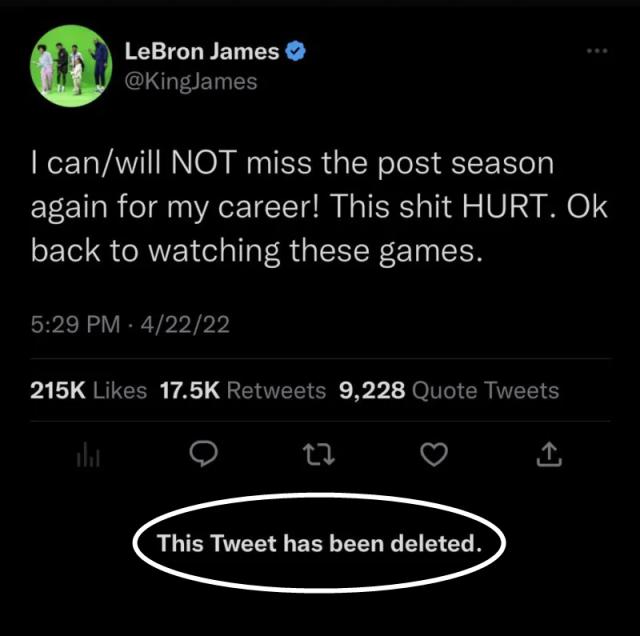This screenshot has height=636, width=640.
Task: Open the 9,228 Quote Tweets list
Action: coord(449,390)
